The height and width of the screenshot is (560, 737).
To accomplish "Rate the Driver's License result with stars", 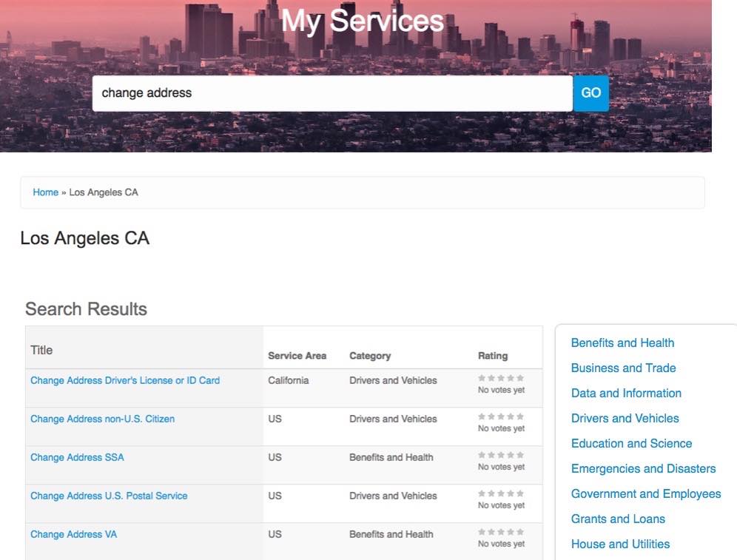I will pos(500,378).
